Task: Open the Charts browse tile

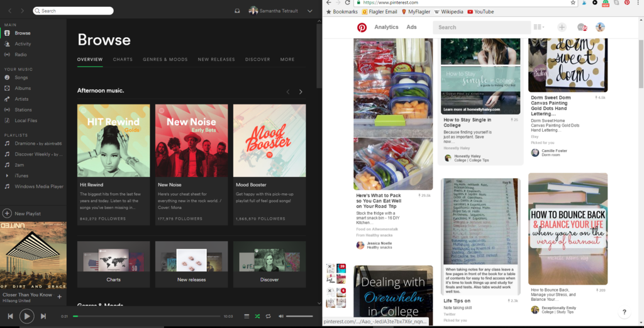Action: (113, 264)
